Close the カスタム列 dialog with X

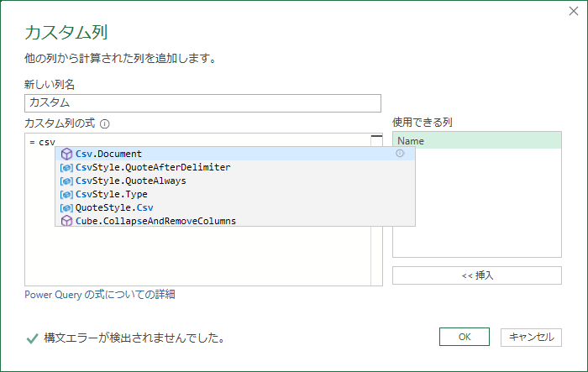[572, 13]
